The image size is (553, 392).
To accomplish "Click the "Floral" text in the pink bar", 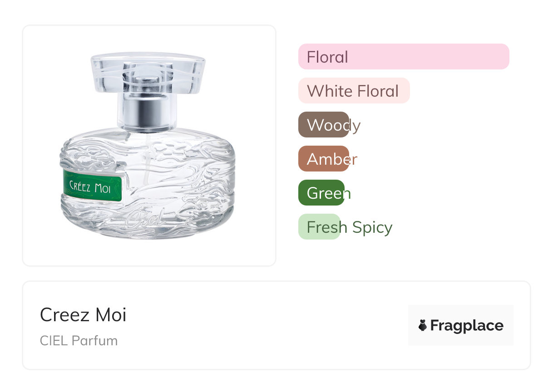I will (x=327, y=57).
